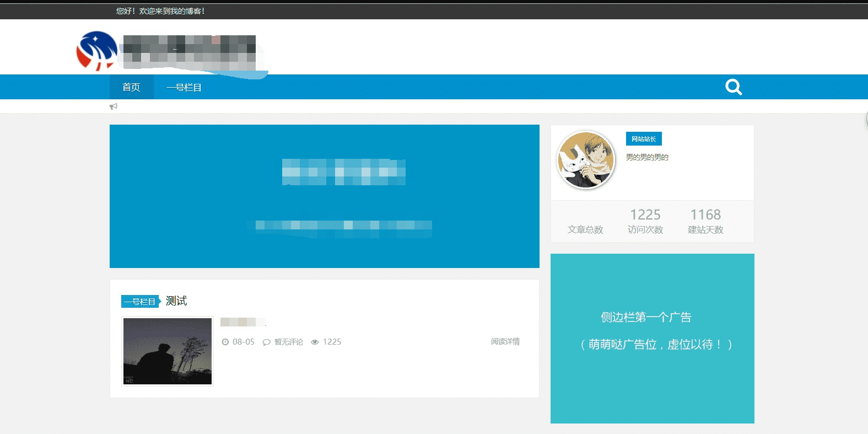Click the 建站天数 1168 statistic
This screenshot has width=868, height=434.
(x=705, y=221)
